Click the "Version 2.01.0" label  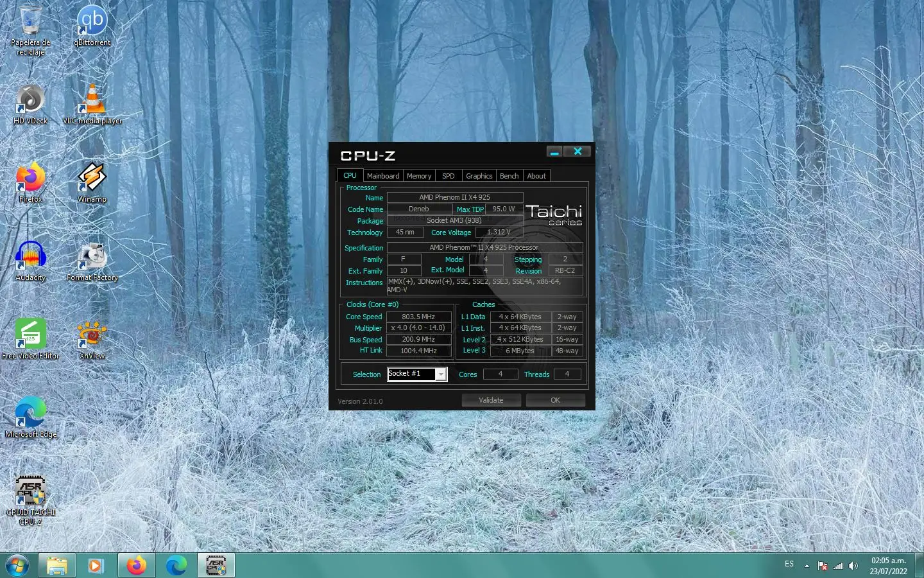(360, 401)
